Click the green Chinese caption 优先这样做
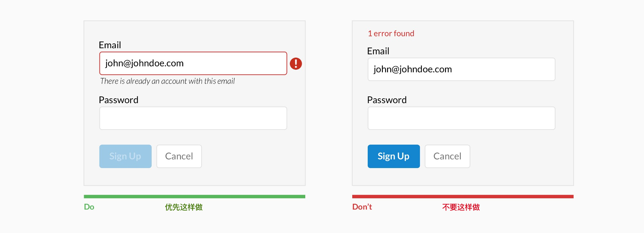Image resolution: width=644 pixels, height=233 pixels. tap(184, 207)
